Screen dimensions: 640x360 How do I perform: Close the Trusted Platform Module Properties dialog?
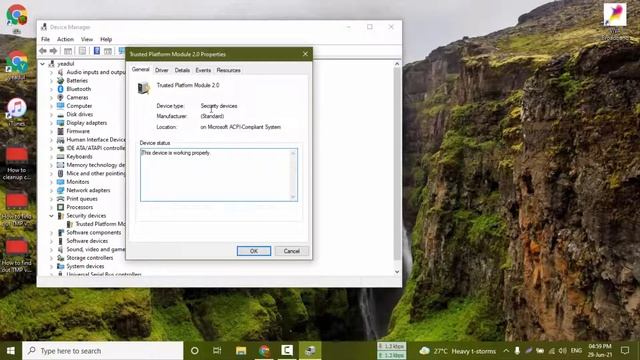tap(305, 54)
